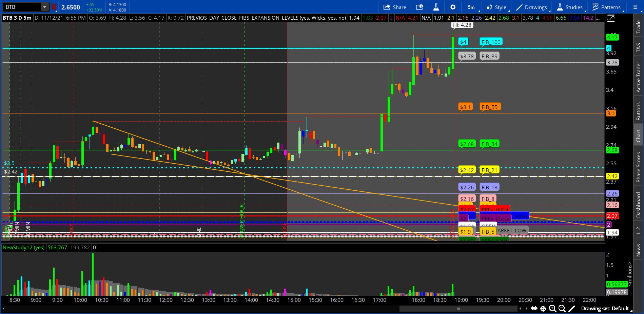644x314 pixels.
Task: Open chart settings gear icon
Action: coord(453,7)
